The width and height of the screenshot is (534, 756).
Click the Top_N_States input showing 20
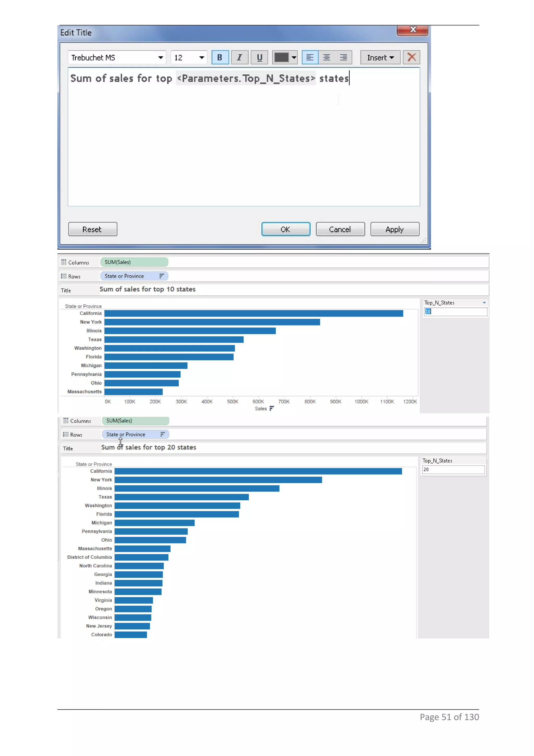coord(453,470)
